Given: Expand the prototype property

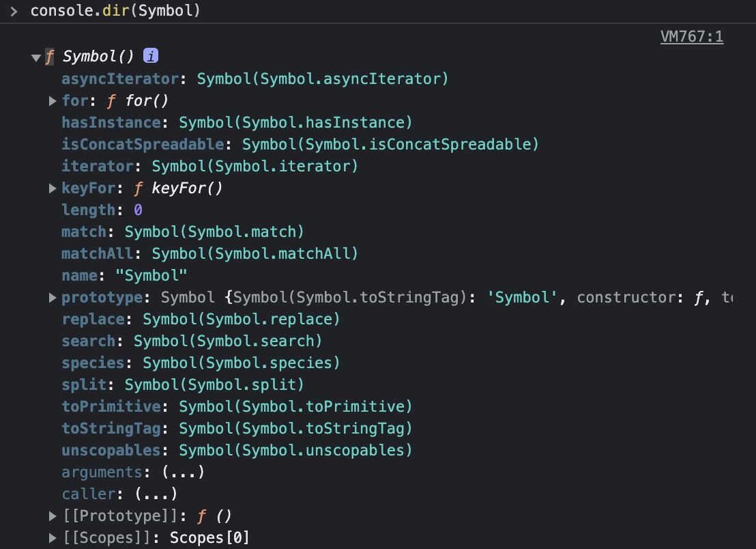Looking at the screenshot, I should (x=53, y=298).
